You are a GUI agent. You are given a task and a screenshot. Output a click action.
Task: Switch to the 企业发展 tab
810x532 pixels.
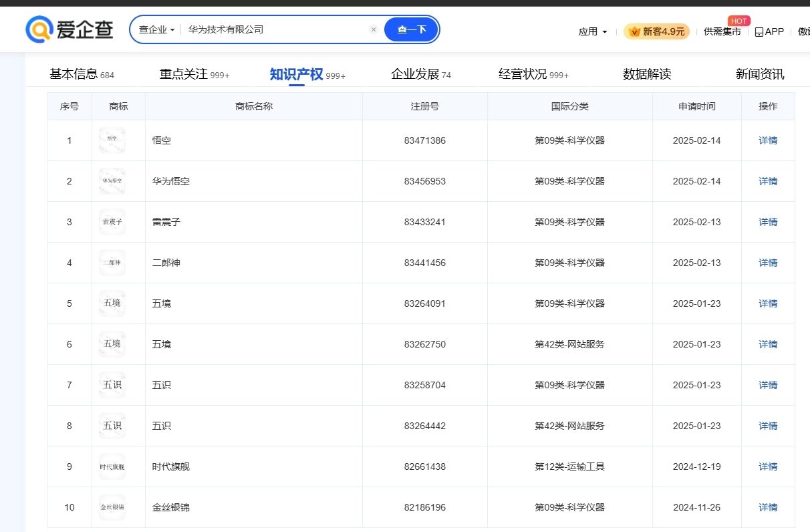click(x=415, y=74)
